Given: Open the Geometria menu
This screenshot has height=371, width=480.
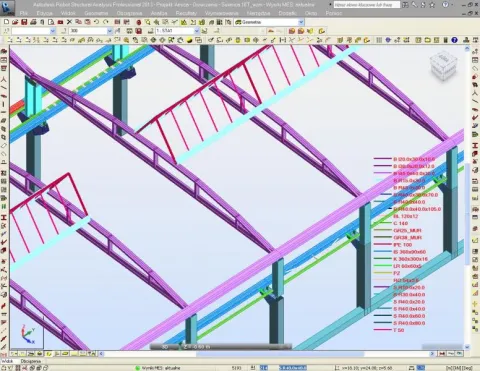Looking at the screenshot, I should click(96, 13).
